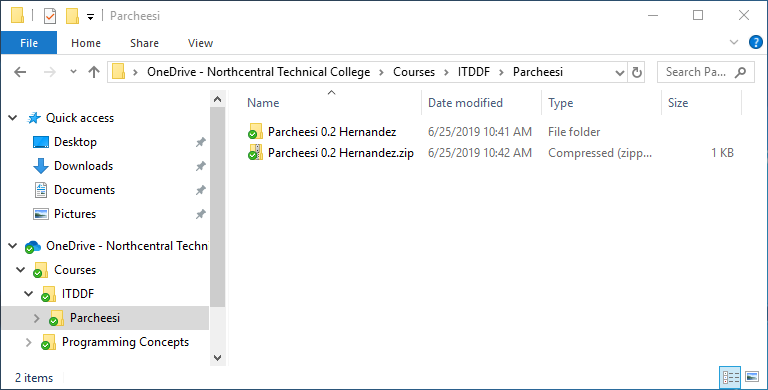Click the pin icon beside Documents
The image size is (768, 390).
point(200,190)
